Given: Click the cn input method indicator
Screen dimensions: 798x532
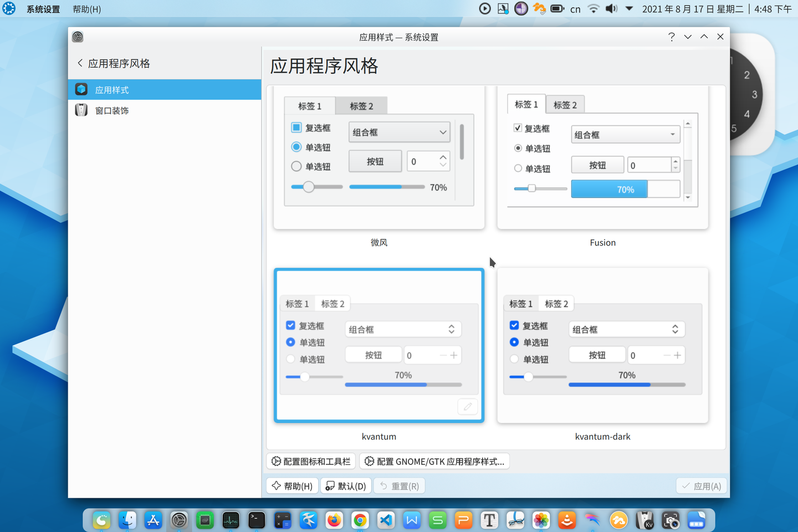Looking at the screenshot, I should point(575,9).
